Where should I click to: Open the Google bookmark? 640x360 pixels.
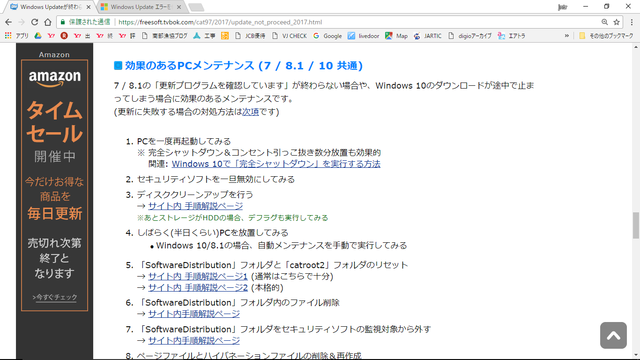coord(327,36)
